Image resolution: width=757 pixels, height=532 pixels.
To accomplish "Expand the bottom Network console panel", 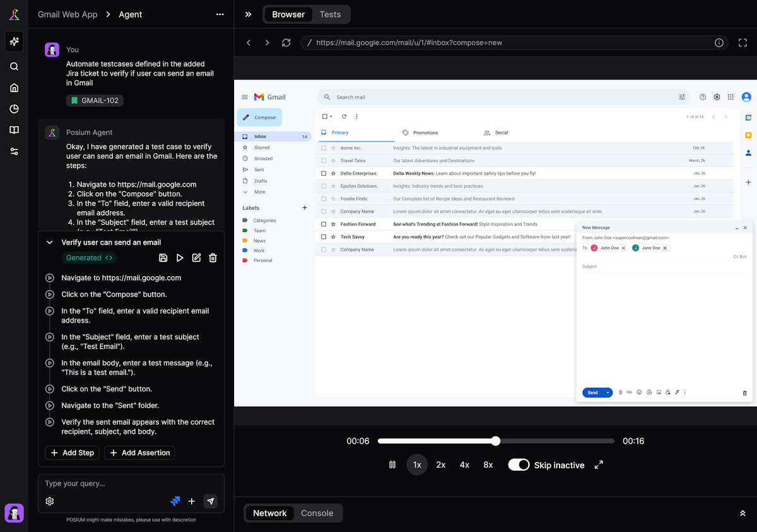I will pos(742,513).
